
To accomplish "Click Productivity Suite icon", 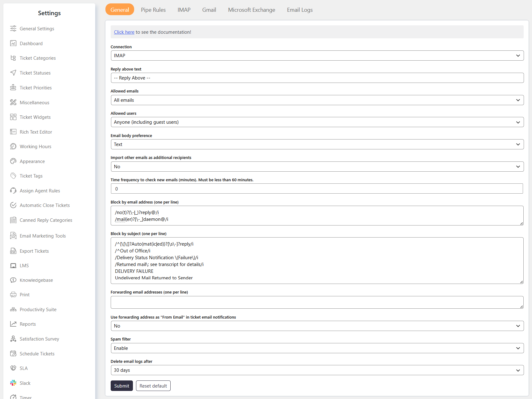I will point(13,309).
